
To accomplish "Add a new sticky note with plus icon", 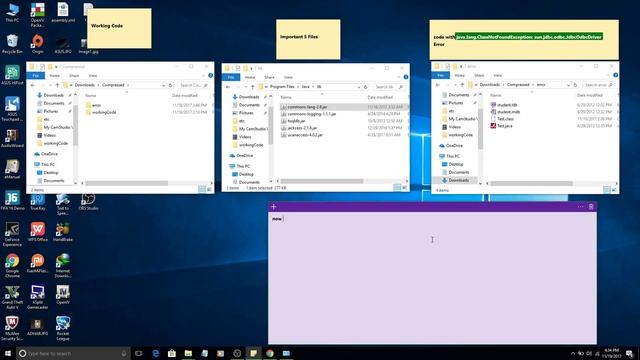I will click(x=273, y=207).
